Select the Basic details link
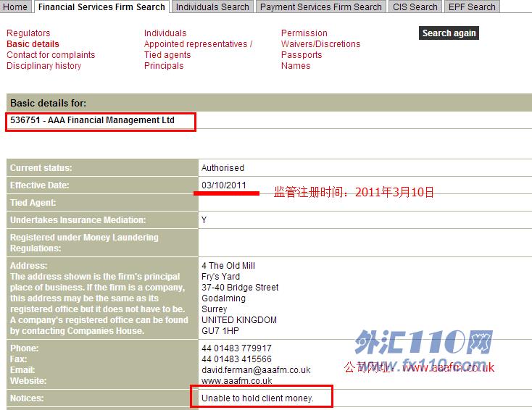Image resolution: width=532 pixels, height=410 pixels. [33, 43]
